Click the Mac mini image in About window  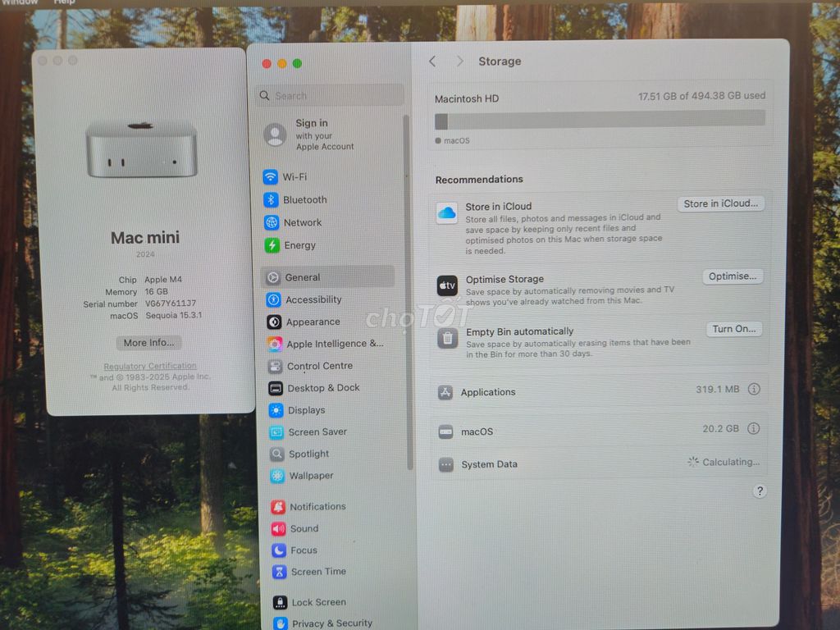pyautogui.click(x=142, y=149)
